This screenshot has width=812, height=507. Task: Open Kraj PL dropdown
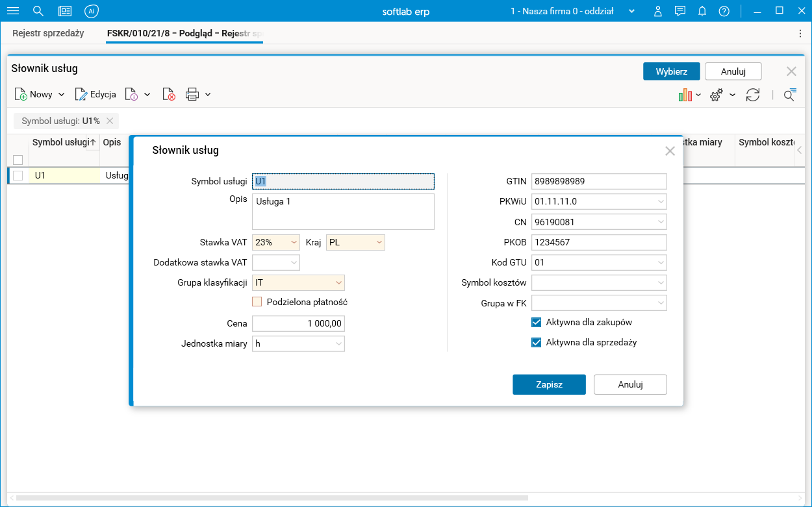(x=379, y=243)
